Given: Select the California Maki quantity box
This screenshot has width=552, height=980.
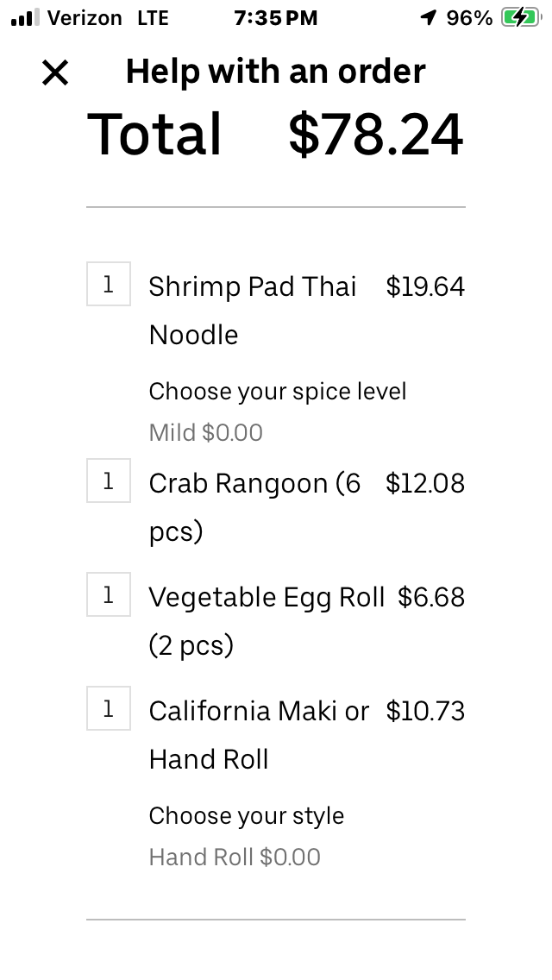Looking at the screenshot, I should click(x=109, y=708).
